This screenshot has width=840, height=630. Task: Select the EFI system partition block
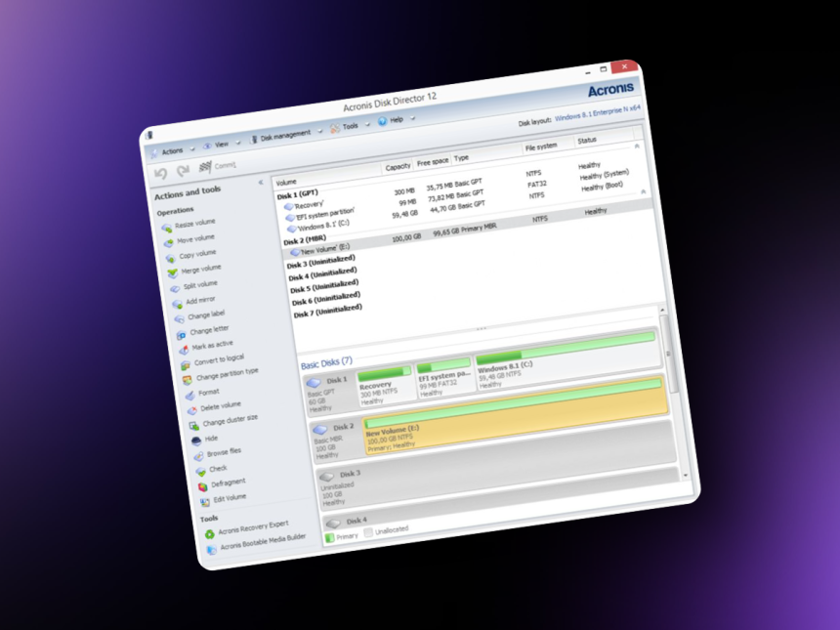(444, 378)
